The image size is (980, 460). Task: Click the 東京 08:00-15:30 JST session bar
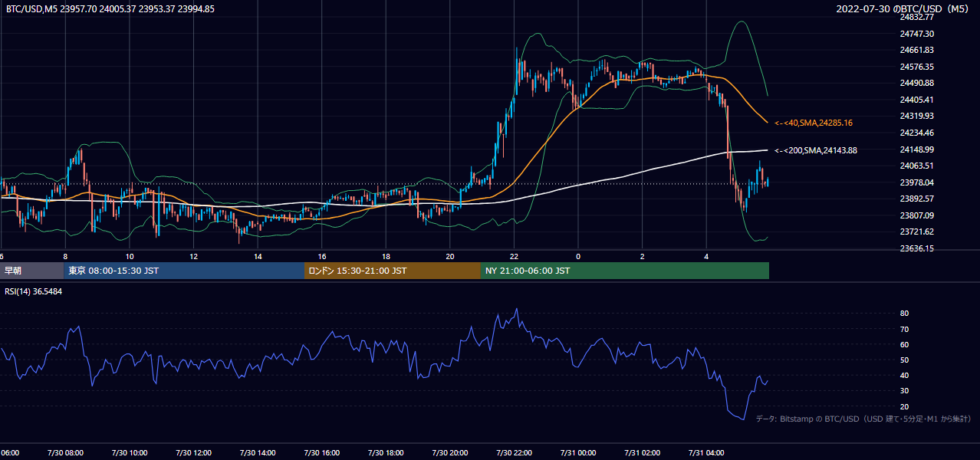point(184,271)
